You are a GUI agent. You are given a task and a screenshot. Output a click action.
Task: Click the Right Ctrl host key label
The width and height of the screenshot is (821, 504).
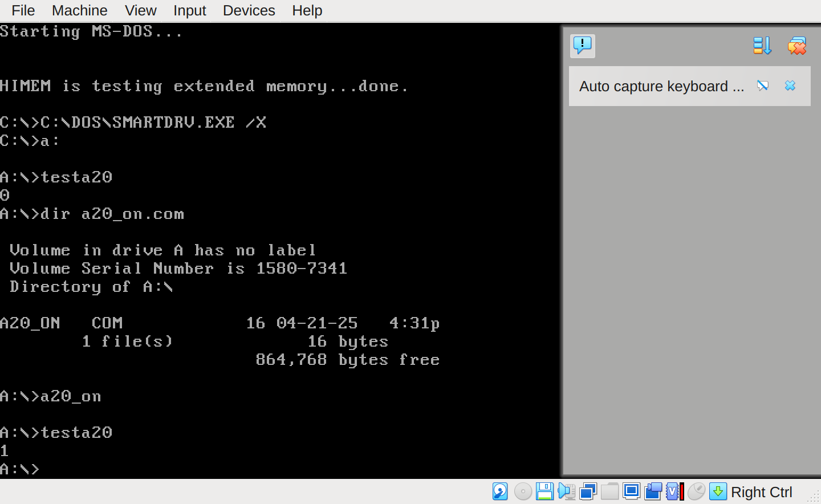[x=762, y=492]
